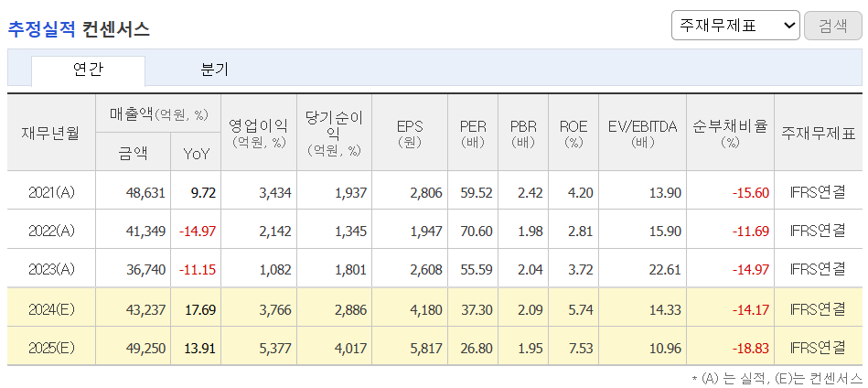Click revenue value 49,250
This screenshot has height=388, width=868.
tap(146, 348)
